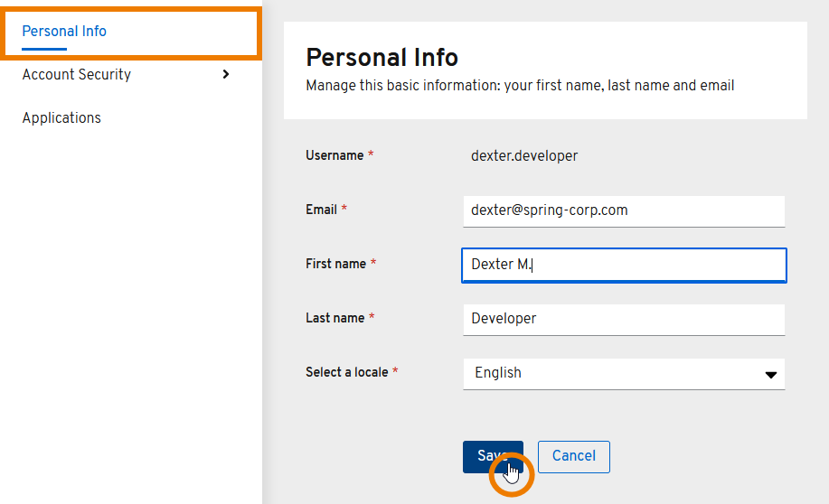This screenshot has height=504, width=829.
Task: Click the red asterisk beside Username
Action: pyautogui.click(x=371, y=155)
